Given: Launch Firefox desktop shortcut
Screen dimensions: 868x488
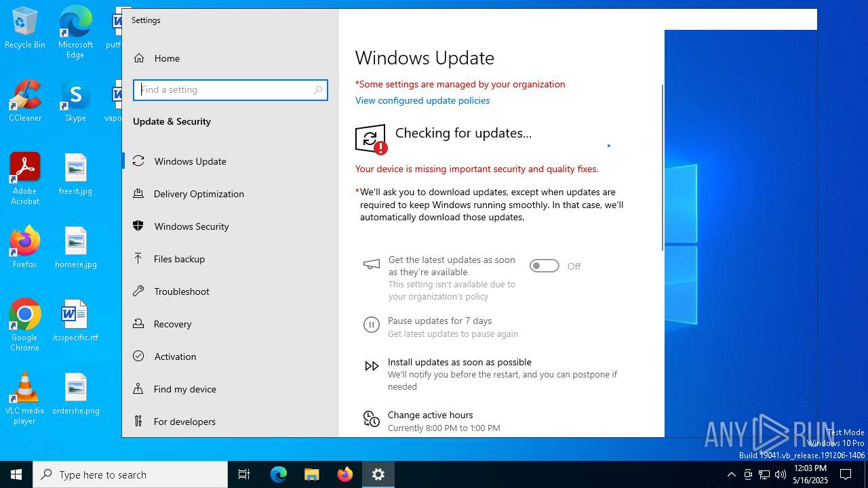Looking at the screenshot, I should point(25,248).
